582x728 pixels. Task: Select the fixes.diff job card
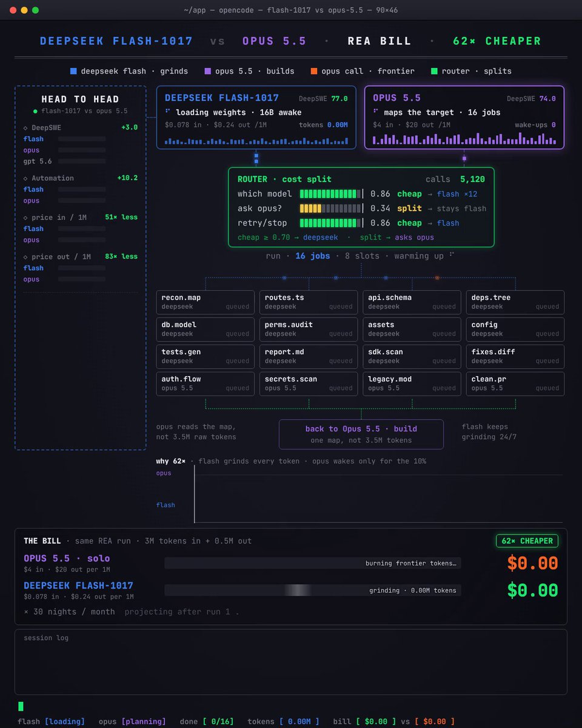[515, 356]
